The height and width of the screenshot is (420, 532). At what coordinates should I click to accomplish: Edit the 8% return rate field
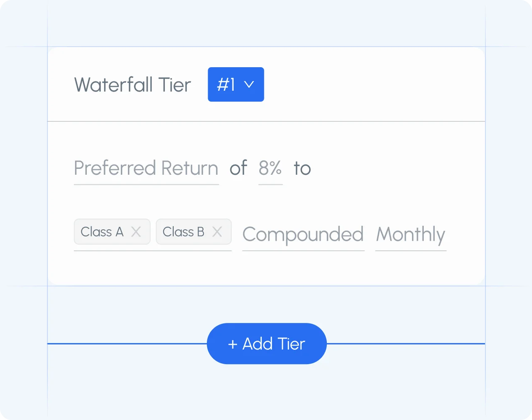[x=270, y=168]
